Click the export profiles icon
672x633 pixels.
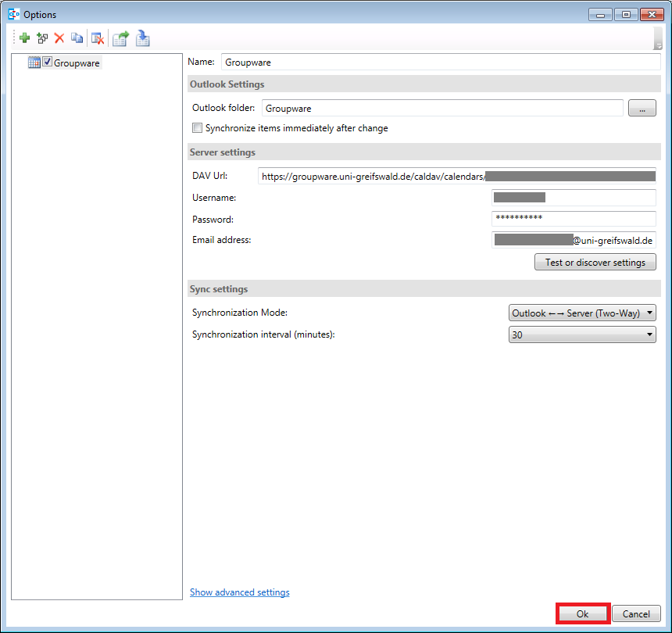coord(120,38)
